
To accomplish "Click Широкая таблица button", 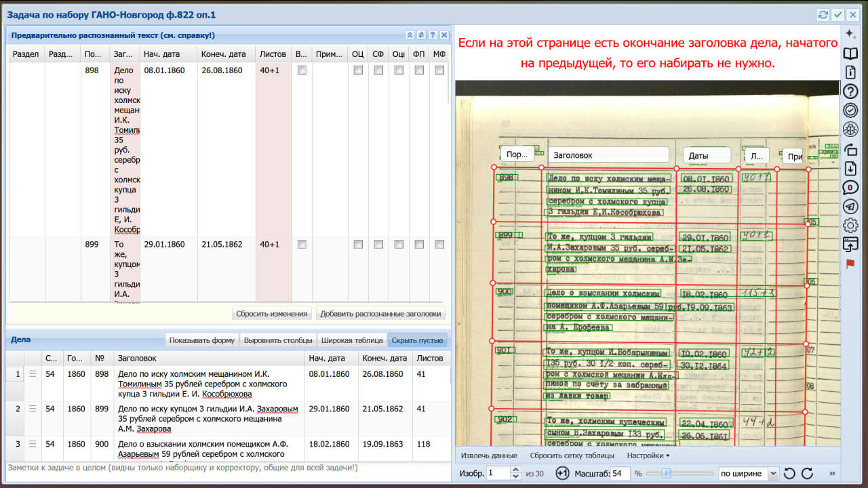I will pyautogui.click(x=352, y=340).
